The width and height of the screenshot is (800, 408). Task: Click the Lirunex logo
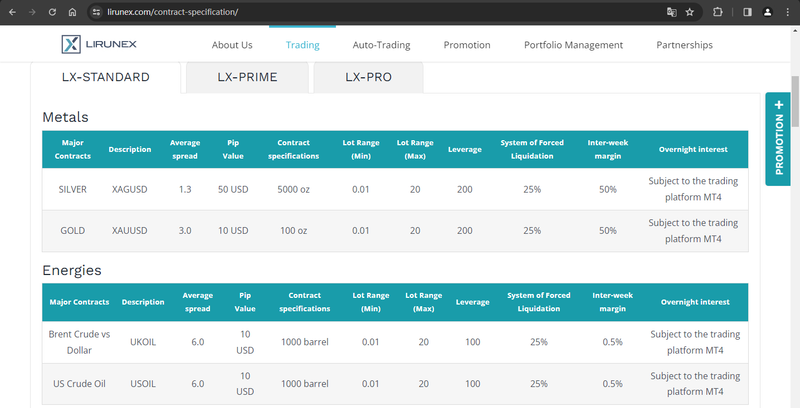pos(99,44)
